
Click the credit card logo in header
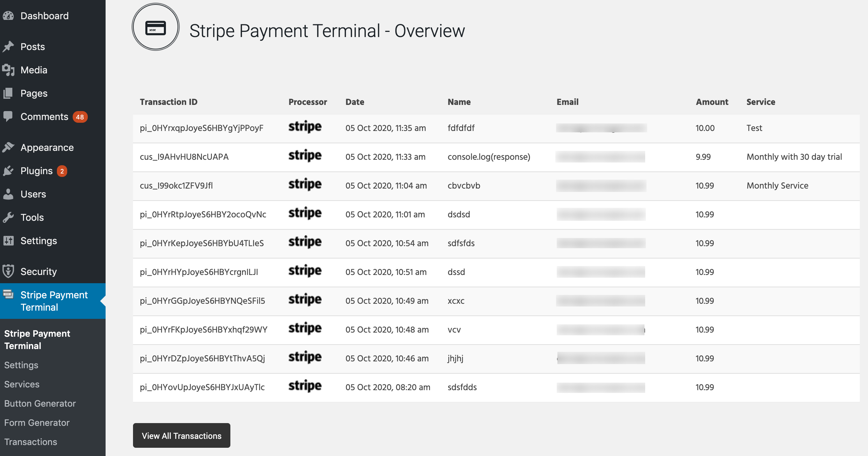click(156, 27)
